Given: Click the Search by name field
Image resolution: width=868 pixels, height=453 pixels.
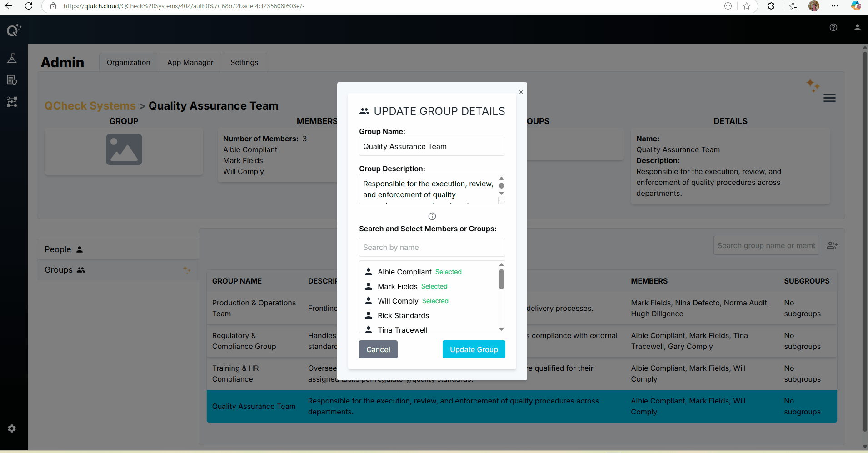Looking at the screenshot, I should (432, 247).
